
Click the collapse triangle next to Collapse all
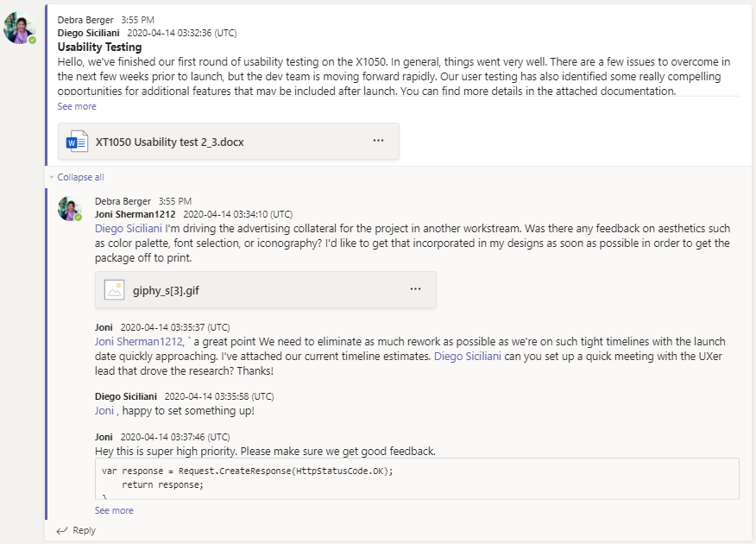[52, 178]
